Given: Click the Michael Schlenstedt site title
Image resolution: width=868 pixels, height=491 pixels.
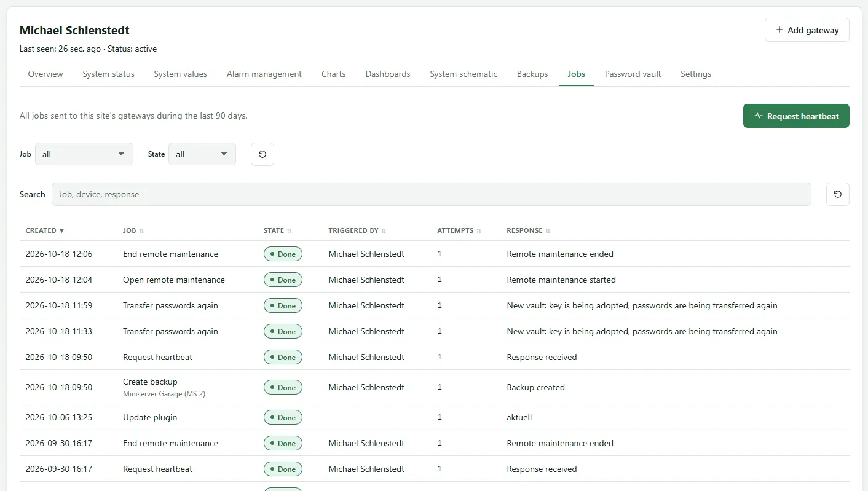Looking at the screenshot, I should (74, 30).
